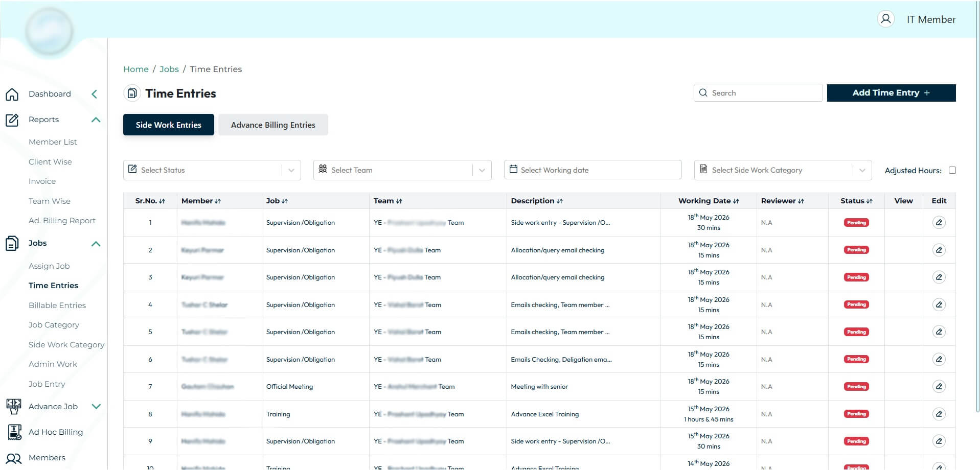Switch to Side Work Entries tab
Viewport: 980px width, 470px height.
(169, 125)
